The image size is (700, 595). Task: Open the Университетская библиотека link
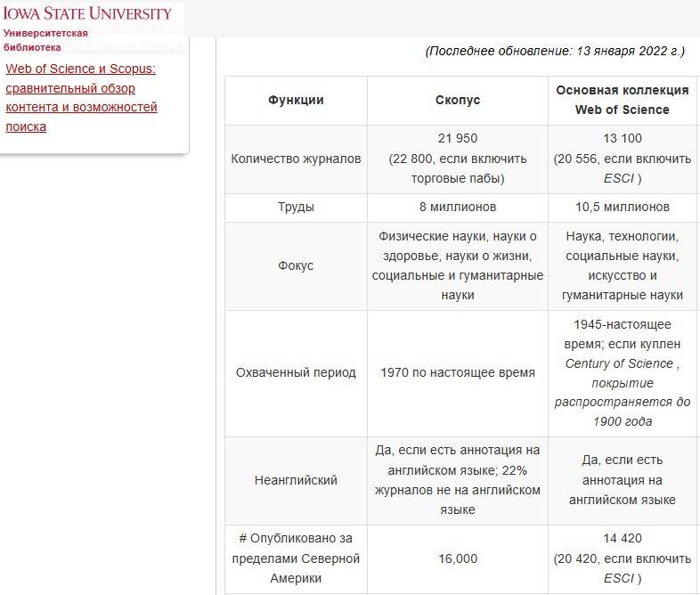(45, 40)
